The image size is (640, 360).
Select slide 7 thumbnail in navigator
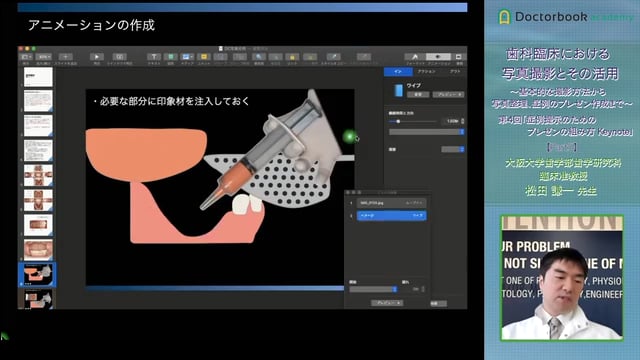38,225
